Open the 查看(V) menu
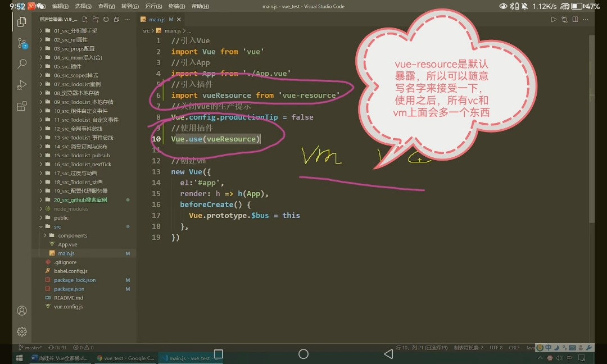Screen dimensions: 607x364 106,6
